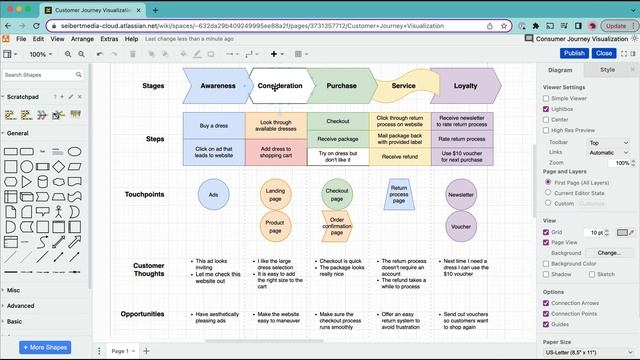Click the scratchpad edit pencil icon

[x=71, y=97]
